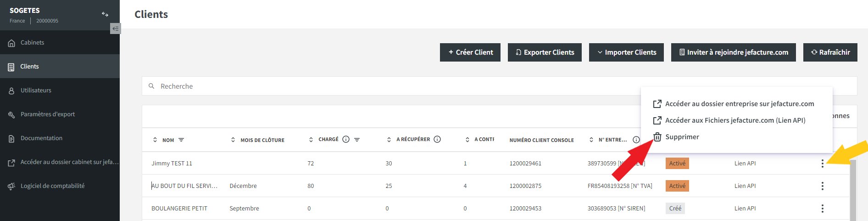This screenshot has width=868, height=221.
Task: Click Activé badge in AU BOUT DU FIL row
Action: 677,186
